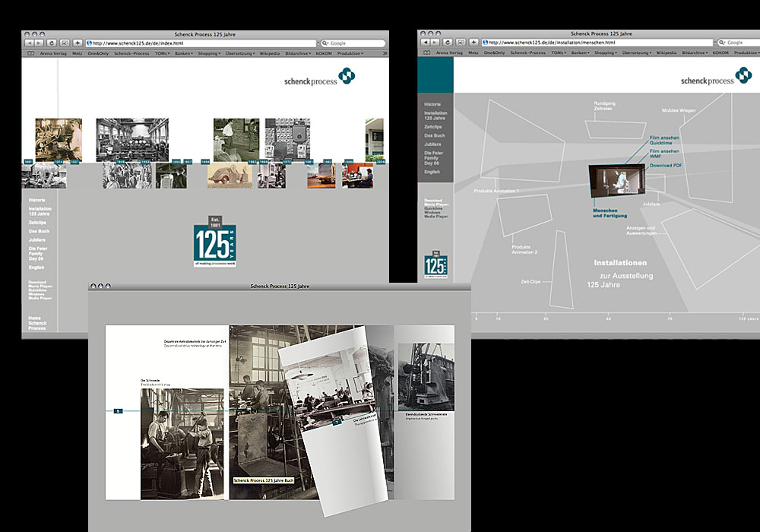Viewport: 760px width, 532px height.
Task: Select the 1881 year marker on the timeline
Action: [x=28, y=162]
